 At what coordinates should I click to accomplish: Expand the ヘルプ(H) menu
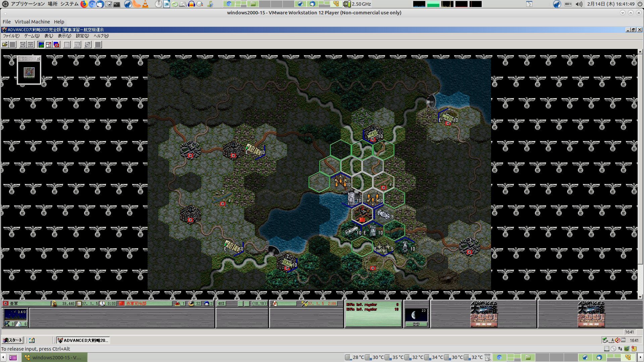[x=101, y=36]
